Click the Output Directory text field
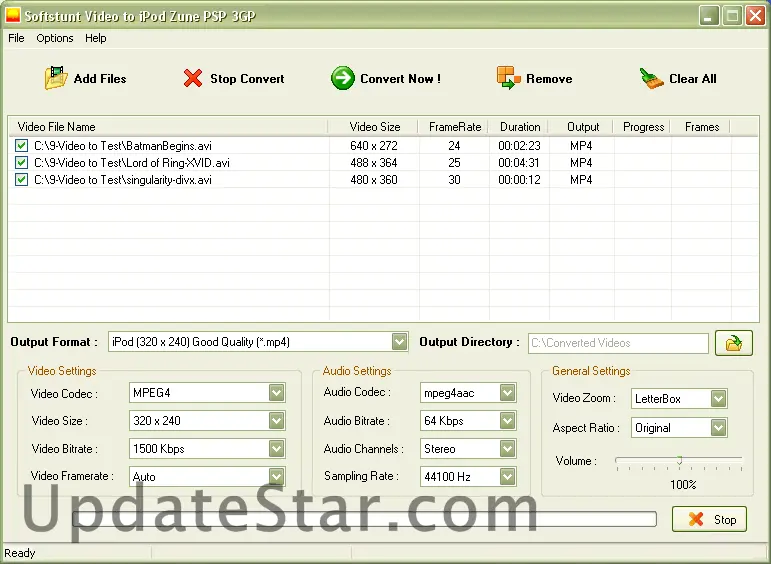This screenshot has height=564, width=771. coord(617,343)
